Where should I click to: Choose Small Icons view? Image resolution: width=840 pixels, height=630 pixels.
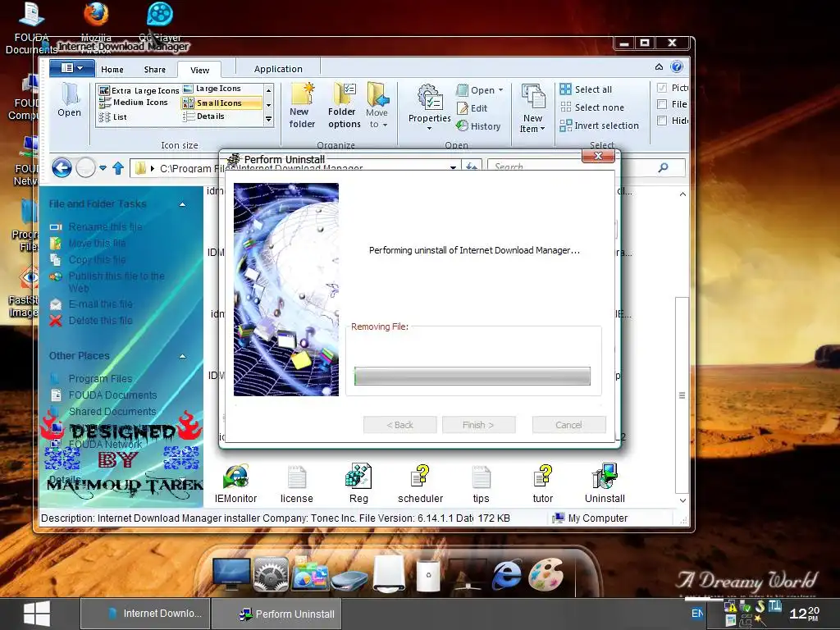[x=221, y=103]
